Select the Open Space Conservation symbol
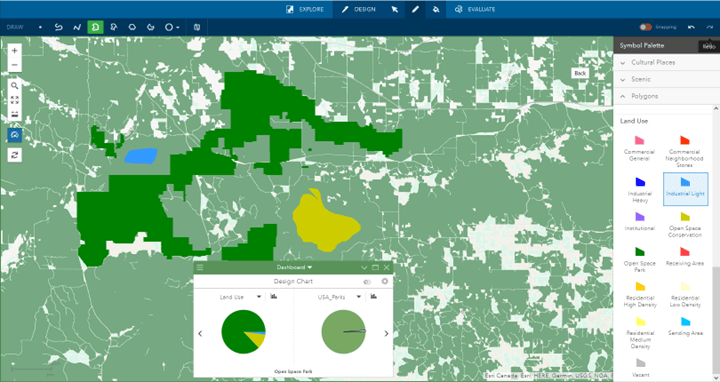Viewport: 720px width, 382px height. click(685, 225)
